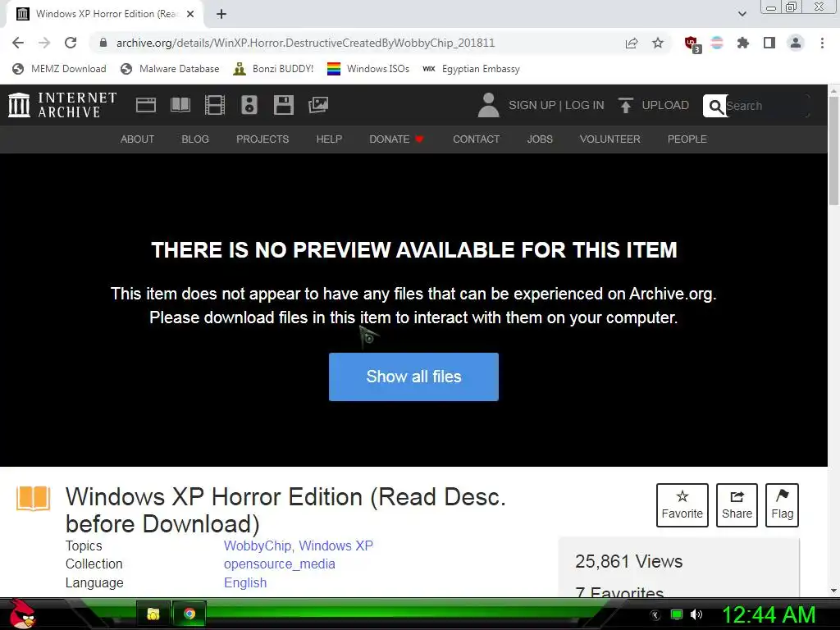Open the tab search chevron
The height and width of the screenshot is (630, 840).
click(742, 14)
